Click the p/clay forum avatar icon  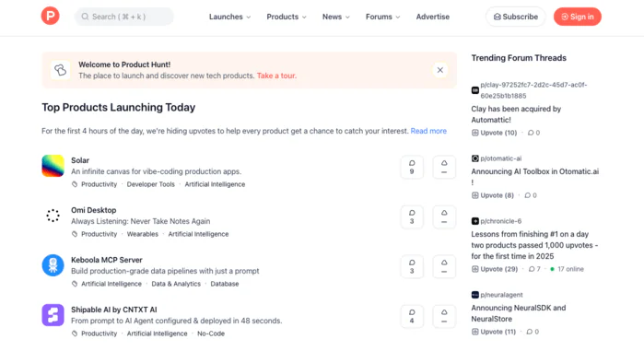click(x=475, y=90)
